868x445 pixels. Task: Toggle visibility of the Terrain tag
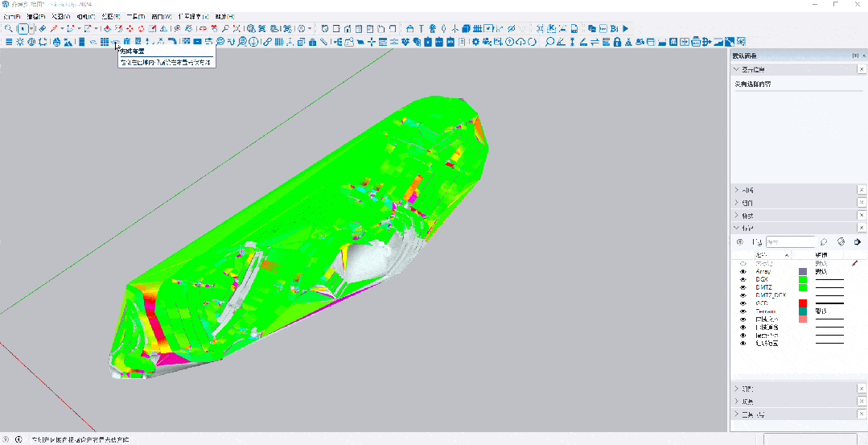(x=743, y=311)
